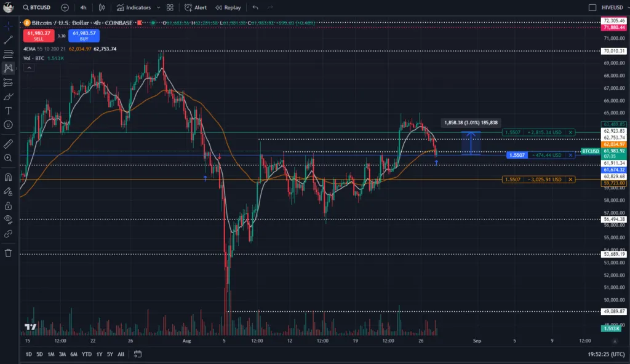Switch to the 1Y date range
The image size is (630, 364).
(x=99, y=354)
